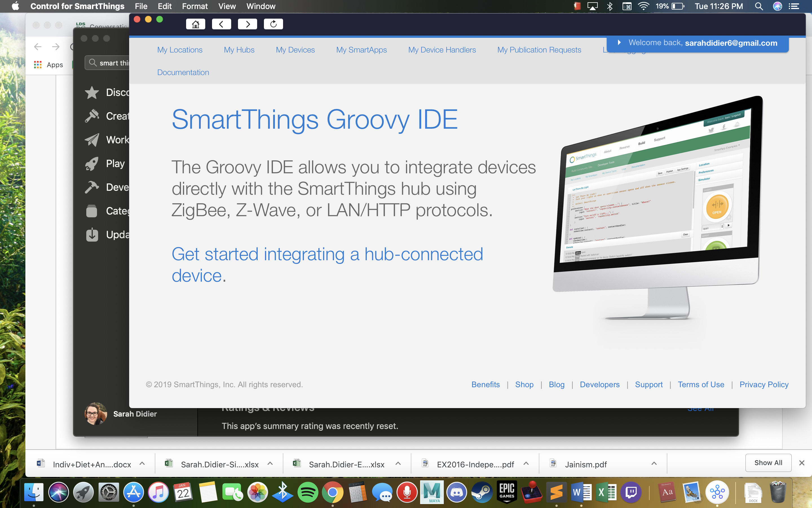The image size is (812, 508).
Task: Open the Bluetooth menu in the menu bar
Action: click(x=610, y=6)
